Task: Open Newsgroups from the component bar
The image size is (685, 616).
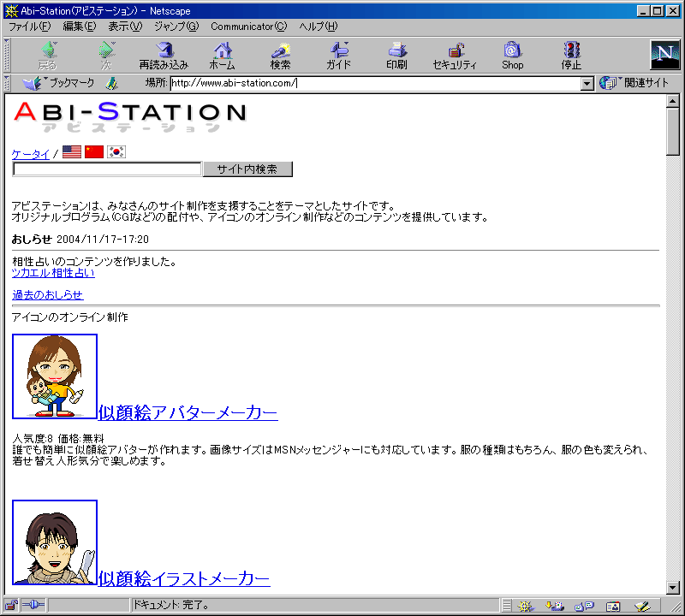Action: tap(584, 606)
